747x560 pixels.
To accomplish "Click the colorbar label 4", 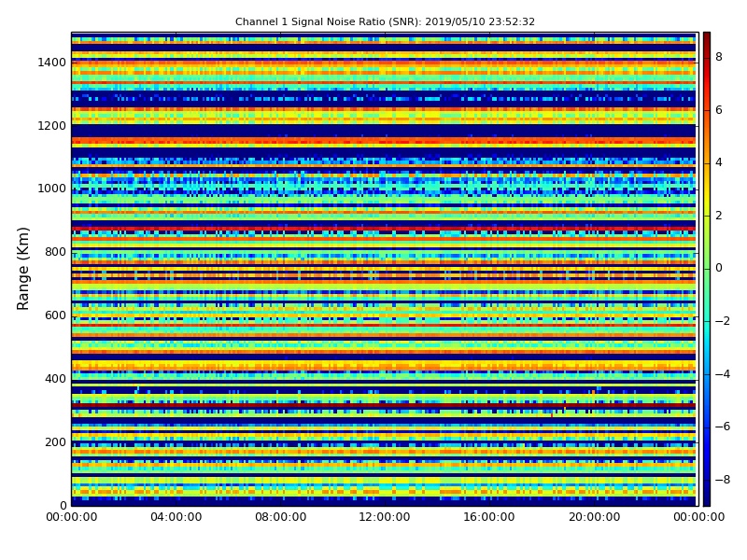I will coord(719,162).
